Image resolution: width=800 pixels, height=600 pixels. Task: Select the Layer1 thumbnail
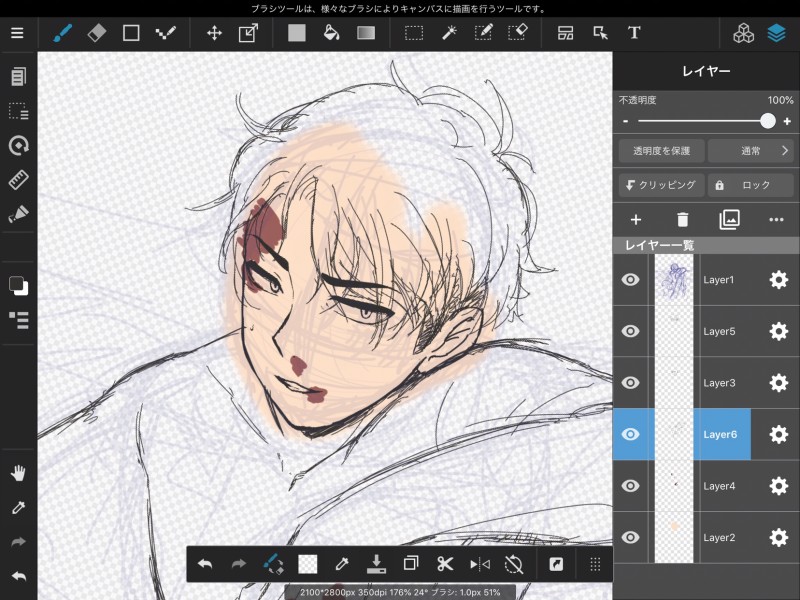(x=674, y=280)
